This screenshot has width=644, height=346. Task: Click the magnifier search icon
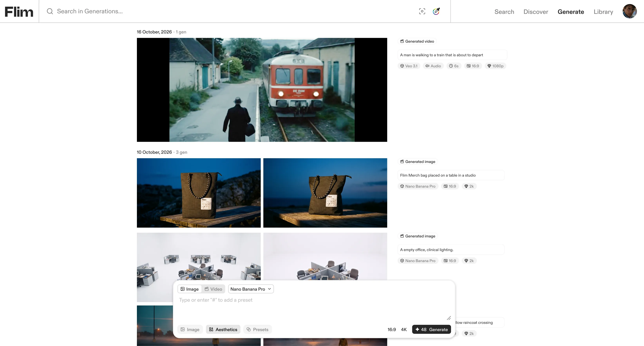coord(50,11)
